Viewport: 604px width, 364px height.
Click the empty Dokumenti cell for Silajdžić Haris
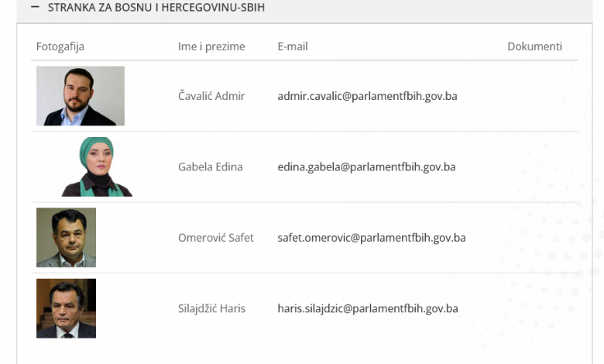534,308
